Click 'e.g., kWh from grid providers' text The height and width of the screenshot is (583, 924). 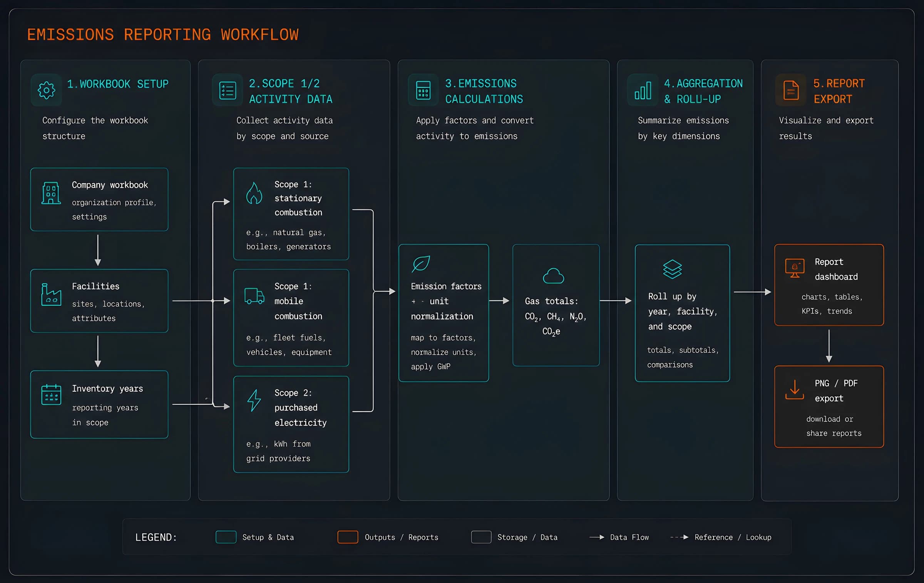pos(278,451)
